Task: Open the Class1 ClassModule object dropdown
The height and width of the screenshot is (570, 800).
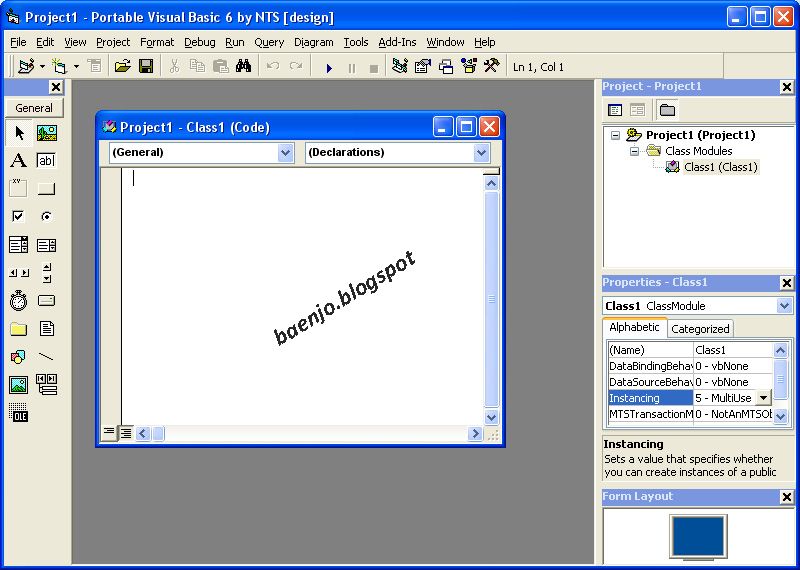Action: click(x=784, y=306)
